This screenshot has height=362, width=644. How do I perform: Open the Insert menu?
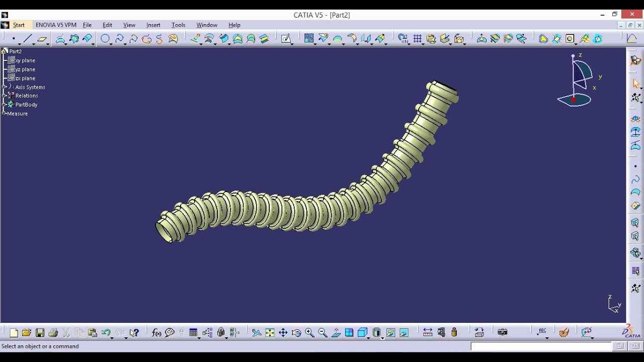[x=153, y=25]
